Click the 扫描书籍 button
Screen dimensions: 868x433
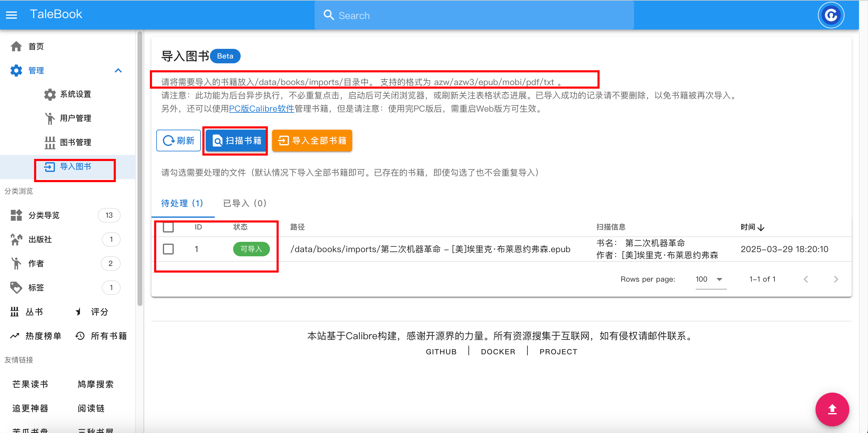[x=236, y=141]
